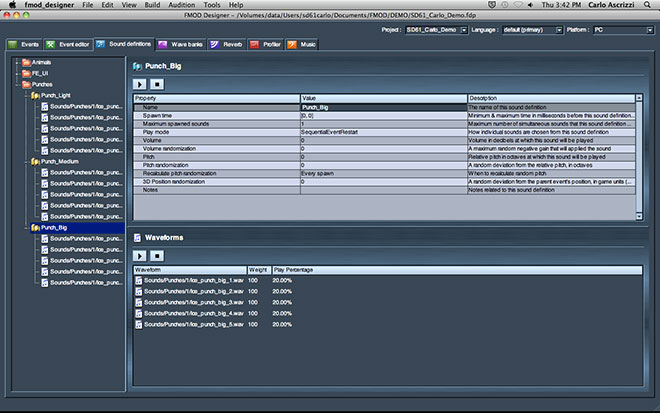Open the Apple menu

pos(13,5)
